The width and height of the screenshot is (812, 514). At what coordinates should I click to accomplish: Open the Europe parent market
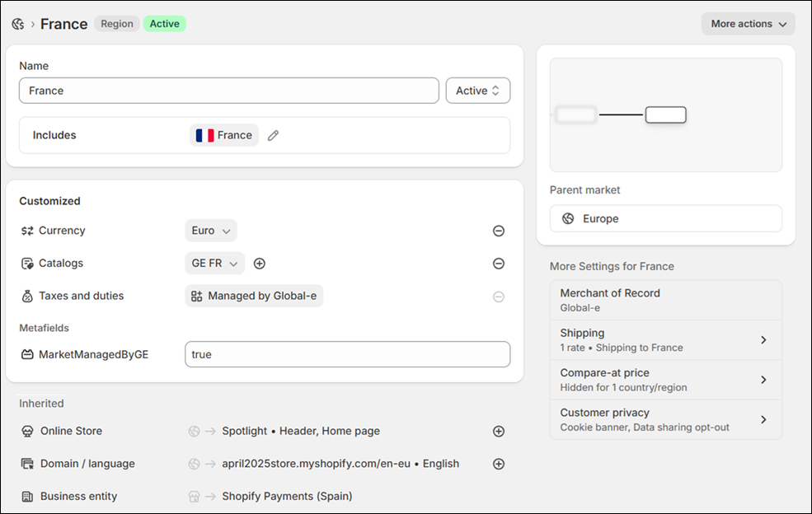(x=665, y=219)
